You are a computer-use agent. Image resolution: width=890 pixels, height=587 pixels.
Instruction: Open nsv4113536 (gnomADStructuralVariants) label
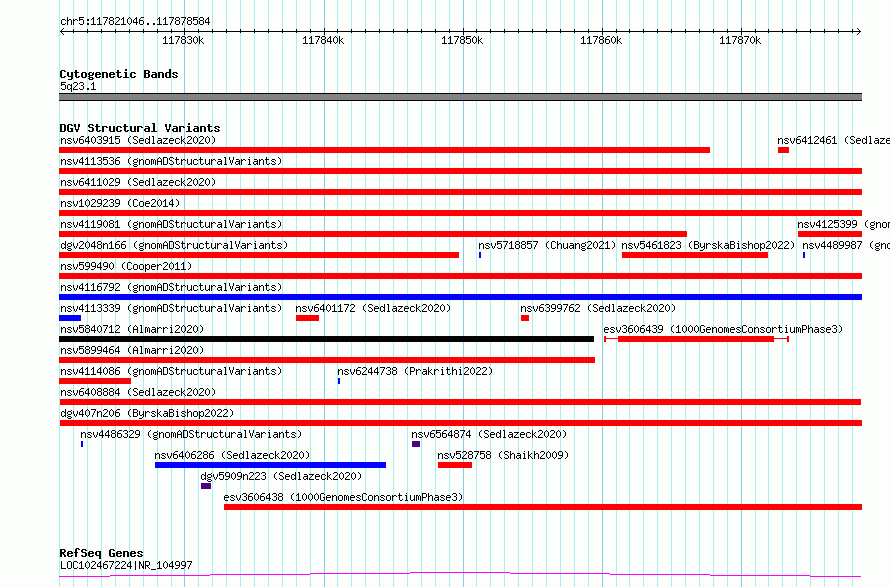[171, 161]
